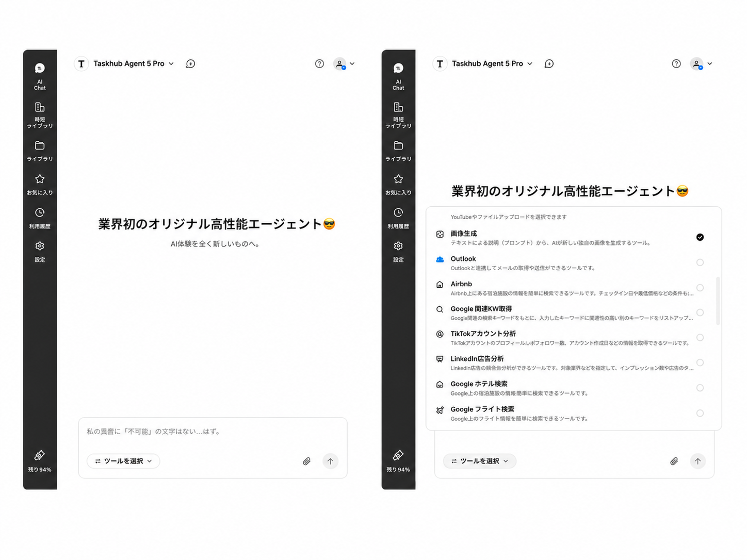The width and height of the screenshot is (747, 560).
Task: Open Taskhub Agent 5 Pro dropdown, left window
Action: 134,64
